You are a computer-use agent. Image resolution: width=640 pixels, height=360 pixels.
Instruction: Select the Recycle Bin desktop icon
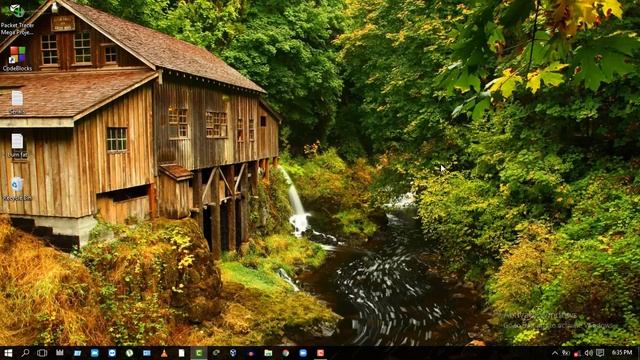point(17,189)
